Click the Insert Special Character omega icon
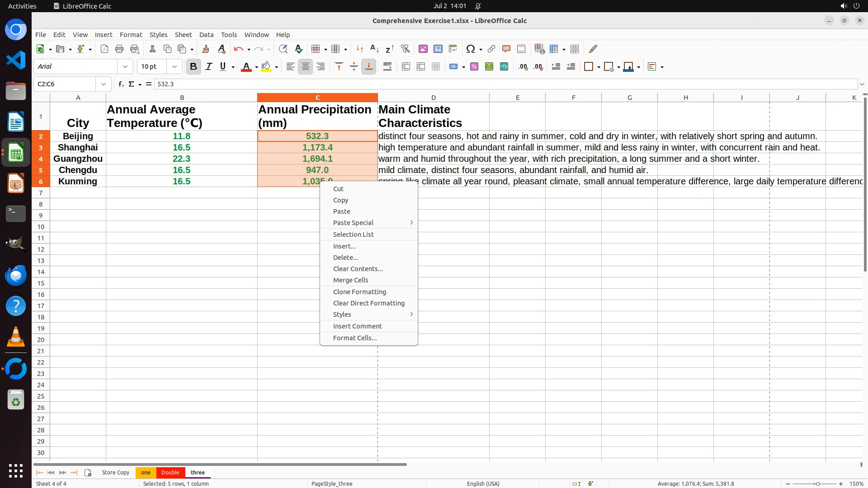The width and height of the screenshot is (868, 488). coord(471,49)
